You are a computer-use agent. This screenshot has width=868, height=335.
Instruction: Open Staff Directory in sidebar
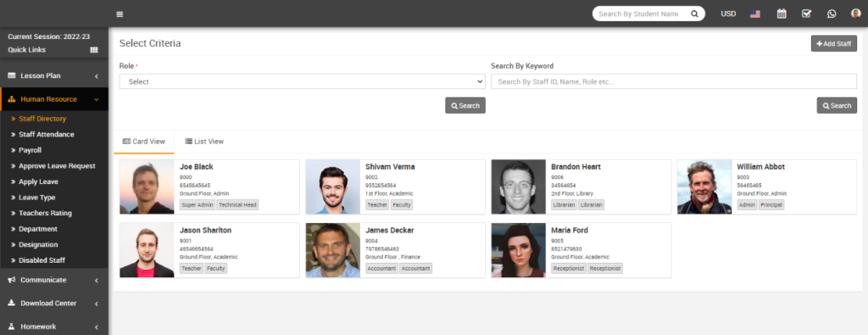click(x=42, y=119)
